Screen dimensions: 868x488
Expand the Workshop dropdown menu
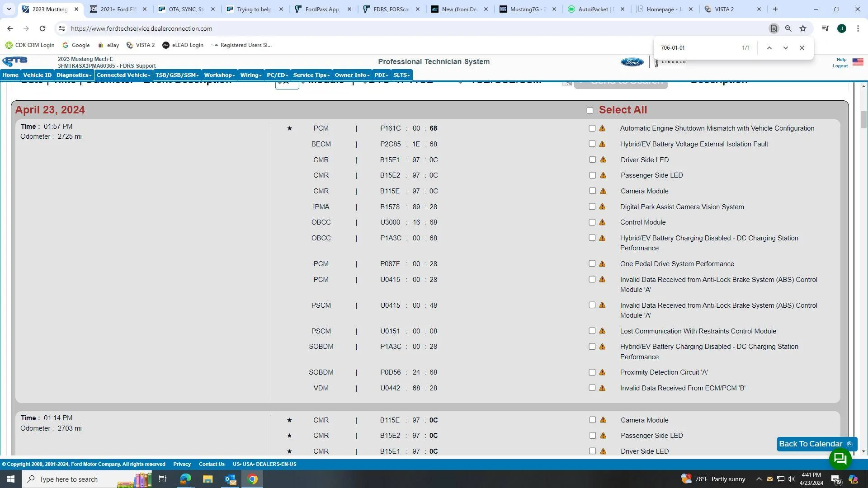tap(219, 75)
